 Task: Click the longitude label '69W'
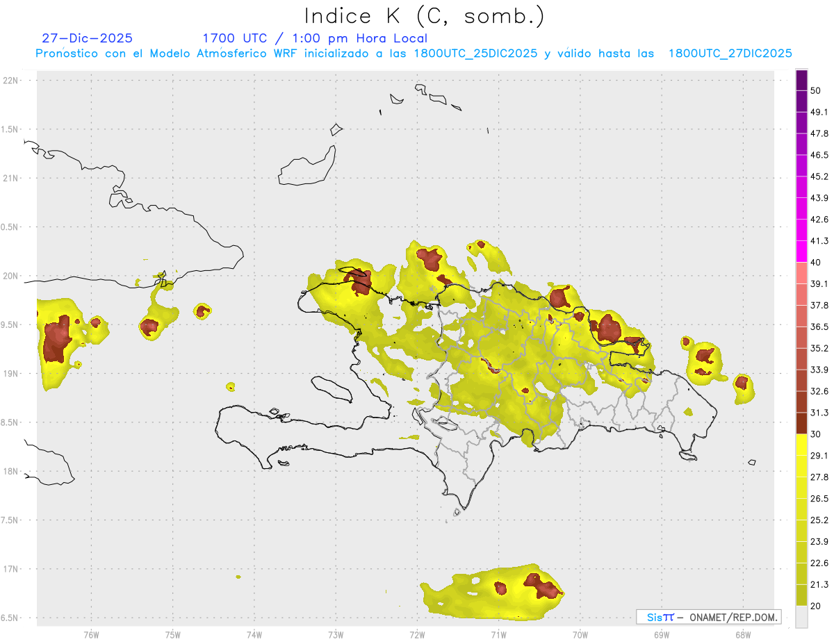point(662,635)
